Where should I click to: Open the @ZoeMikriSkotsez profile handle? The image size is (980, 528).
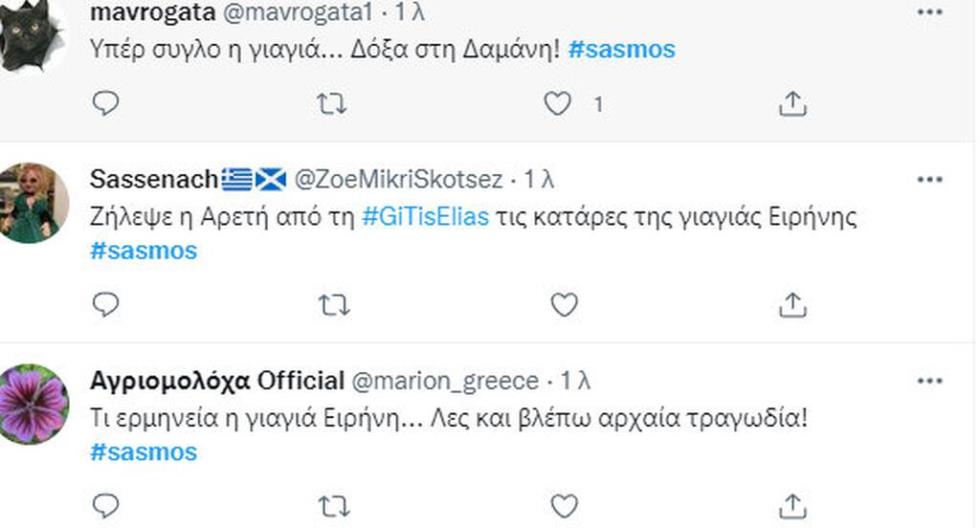(396, 180)
